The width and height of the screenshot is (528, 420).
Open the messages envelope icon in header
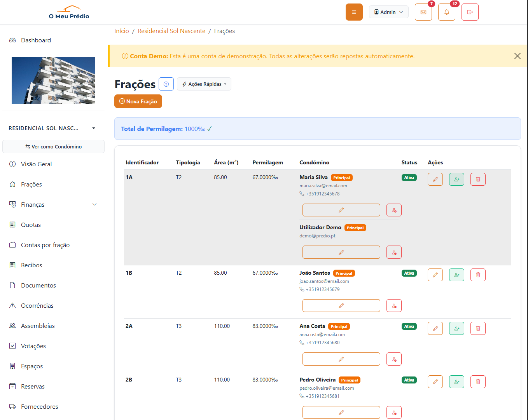point(423,12)
